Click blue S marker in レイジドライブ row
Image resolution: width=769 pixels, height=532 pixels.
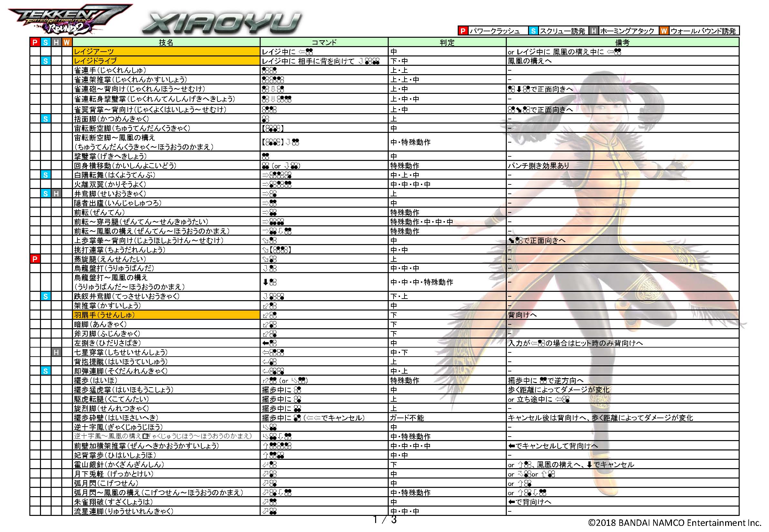click(46, 61)
